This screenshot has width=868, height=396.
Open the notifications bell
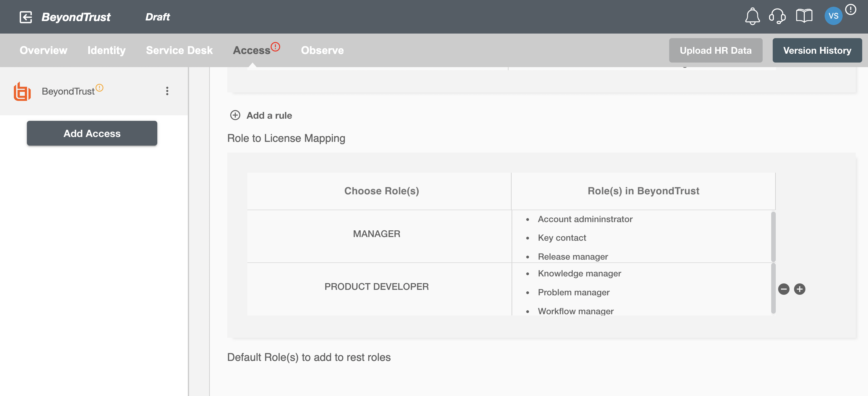(x=752, y=16)
